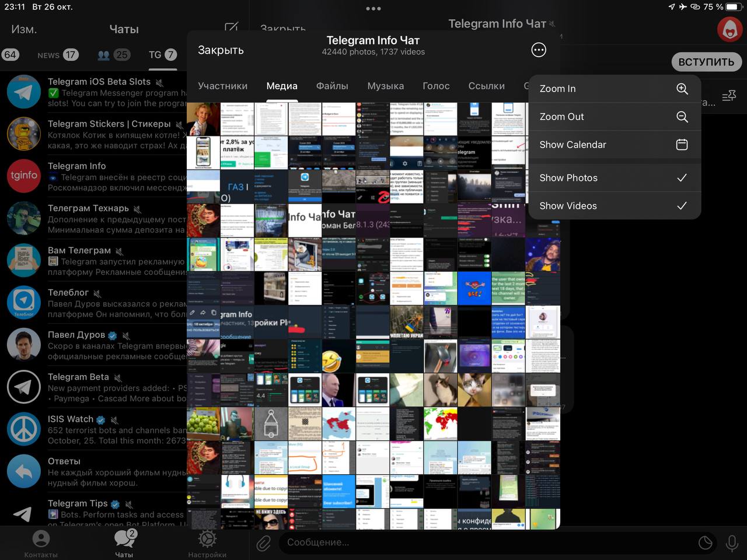Tap the ВСТУПИТЬ join button
The image size is (747, 560).
coord(706,62)
